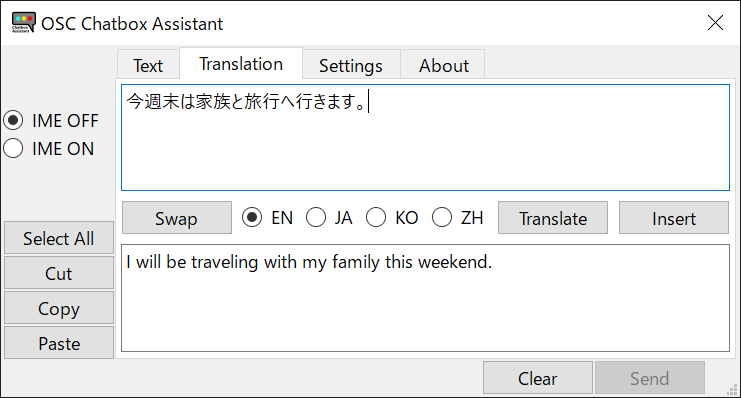Image resolution: width=741 pixels, height=398 pixels.
Task: Click the OSC Chatbox Assistant app icon
Action: click(x=24, y=23)
